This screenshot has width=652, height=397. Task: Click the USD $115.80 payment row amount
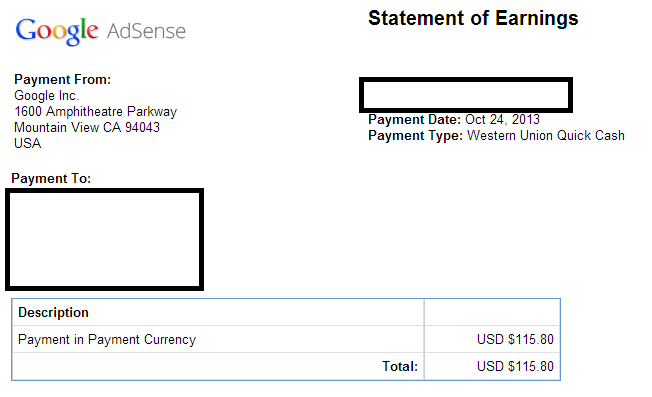point(515,339)
